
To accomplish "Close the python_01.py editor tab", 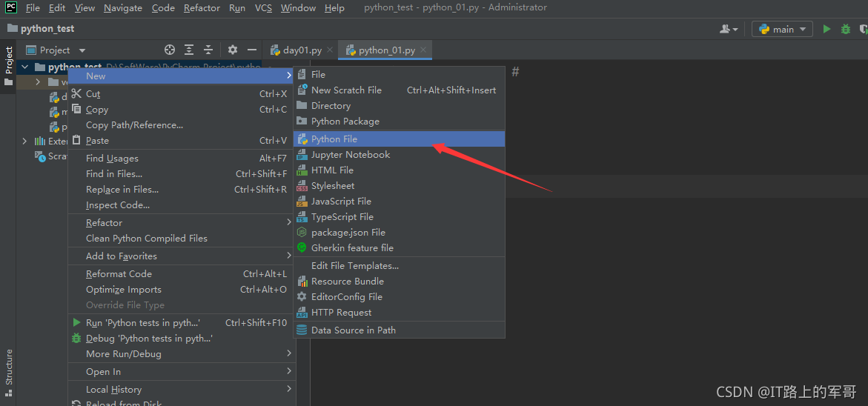I will 423,50.
